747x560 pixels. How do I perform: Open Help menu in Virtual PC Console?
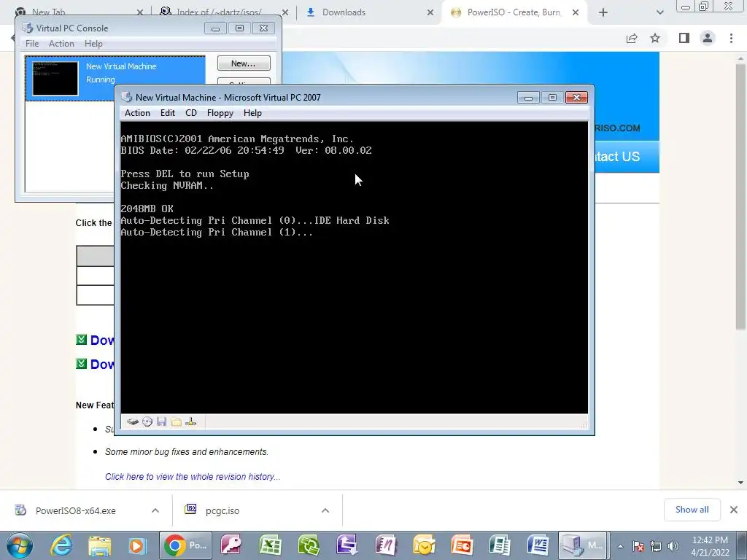tap(93, 43)
